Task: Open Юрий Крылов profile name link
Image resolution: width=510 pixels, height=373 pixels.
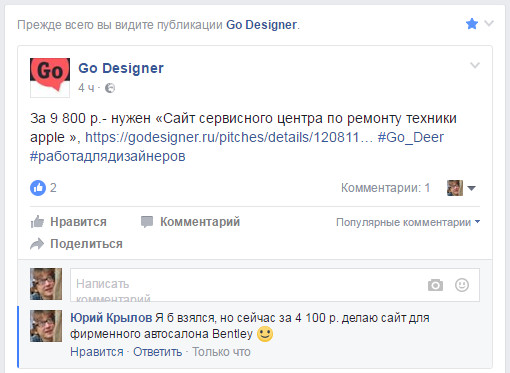Action: click(x=111, y=318)
